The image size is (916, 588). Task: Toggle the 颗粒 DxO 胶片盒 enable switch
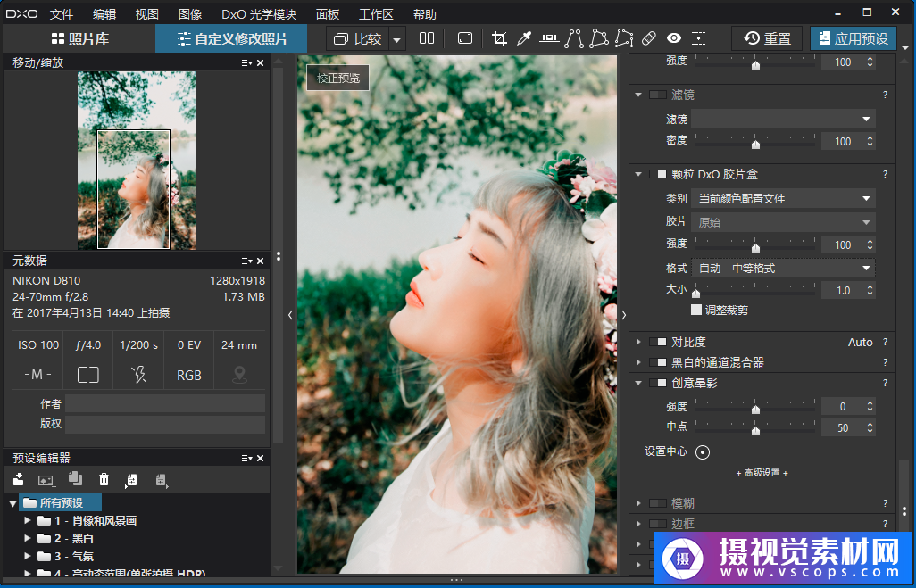point(658,175)
